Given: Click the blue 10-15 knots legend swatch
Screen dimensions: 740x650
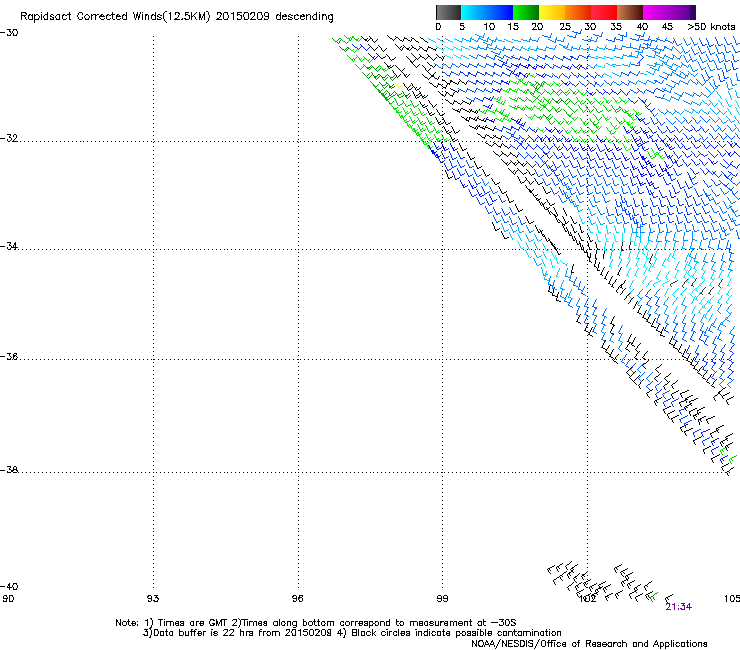Looking at the screenshot, I should (500, 12).
